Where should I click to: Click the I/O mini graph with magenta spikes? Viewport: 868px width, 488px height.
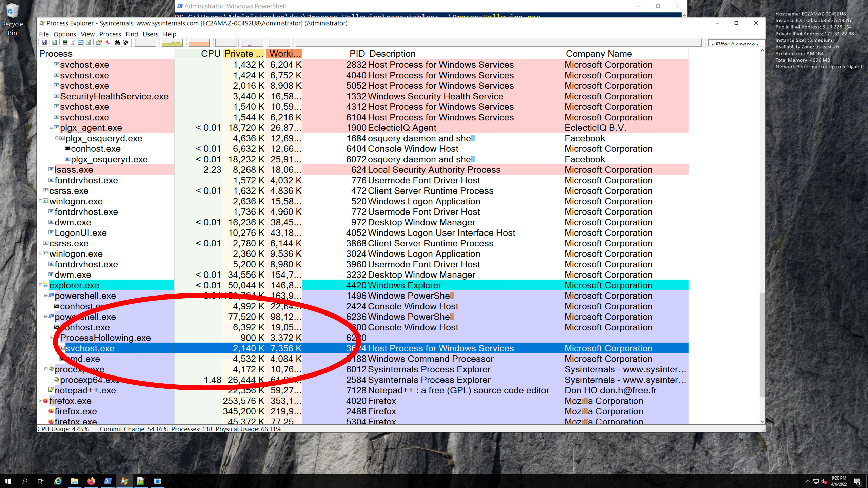pyautogui.click(x=252, y=43)
